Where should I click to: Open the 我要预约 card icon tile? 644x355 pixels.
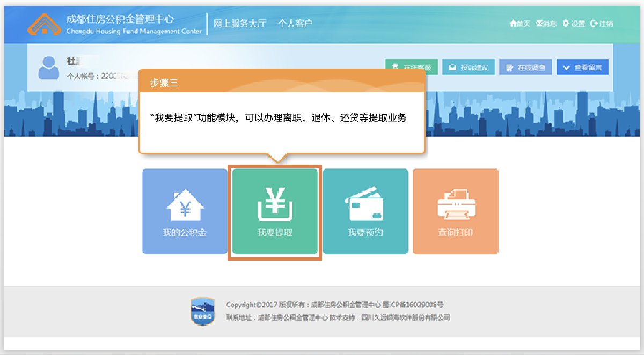tap(365, 211)
